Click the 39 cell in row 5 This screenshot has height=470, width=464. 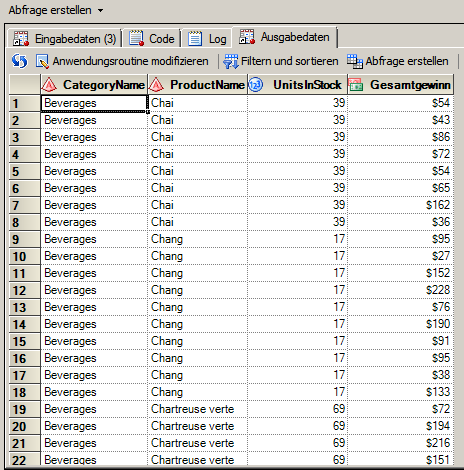298,171
